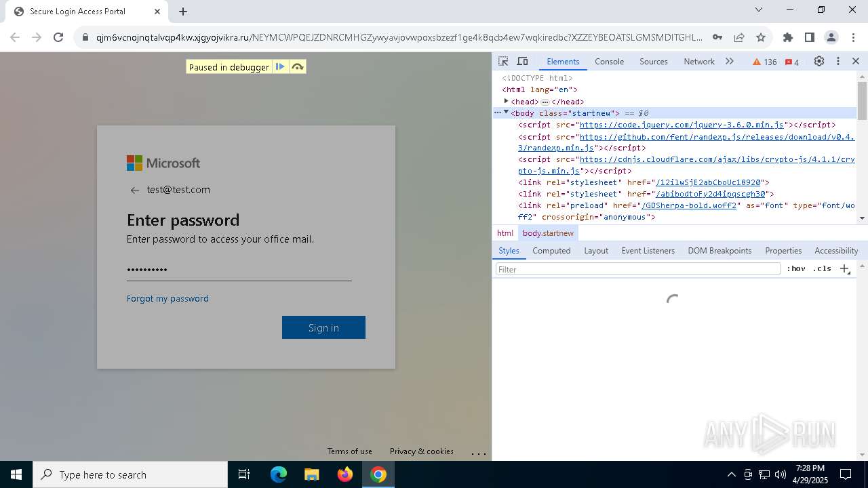The image size is (868, 488).
Task: Click the 4 errors indicator
Action: pos(792,62)
